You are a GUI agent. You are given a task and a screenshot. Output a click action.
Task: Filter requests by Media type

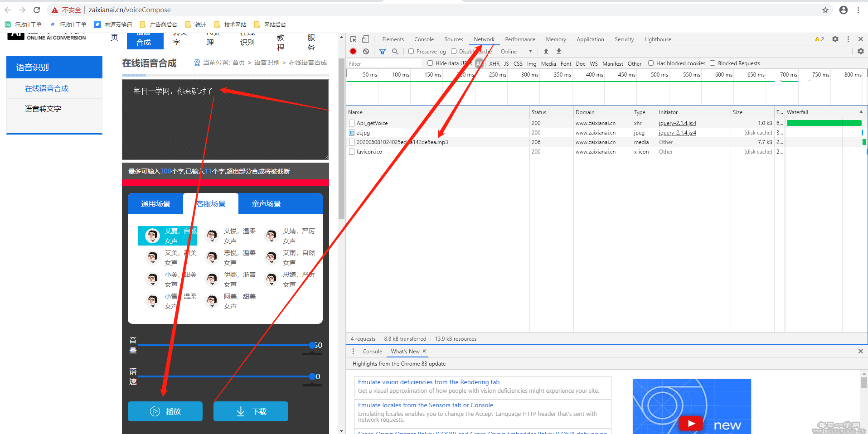548,64
